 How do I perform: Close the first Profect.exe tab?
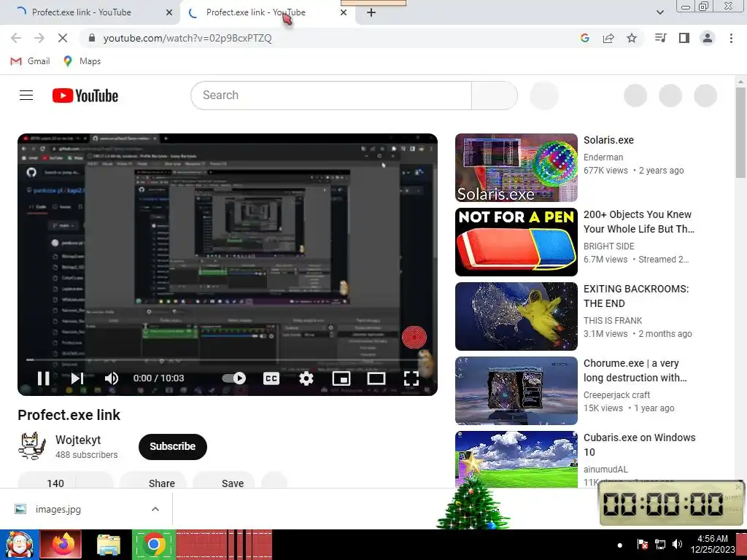pyautogui.click(x=169, y=13)
